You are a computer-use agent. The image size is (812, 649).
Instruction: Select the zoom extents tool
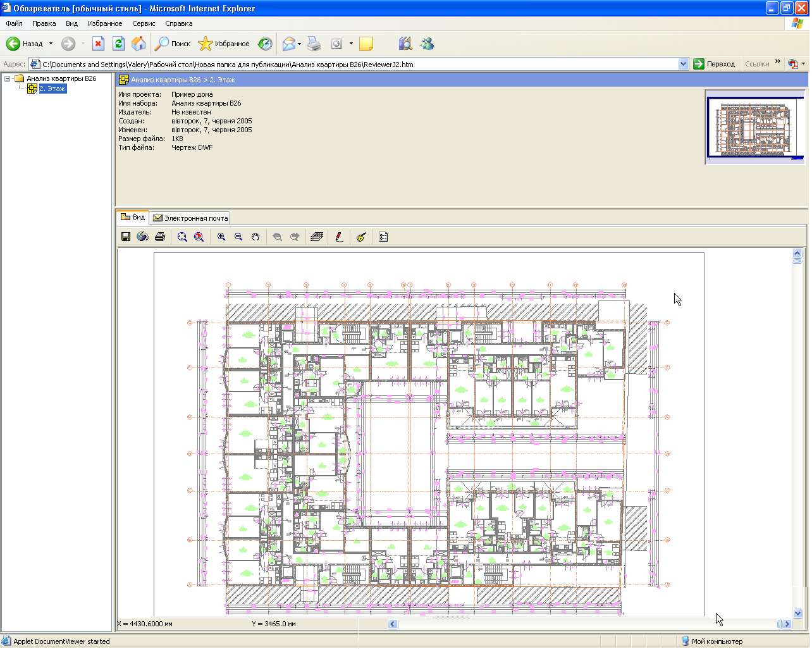pyautogui.click(x=182, y=237)
